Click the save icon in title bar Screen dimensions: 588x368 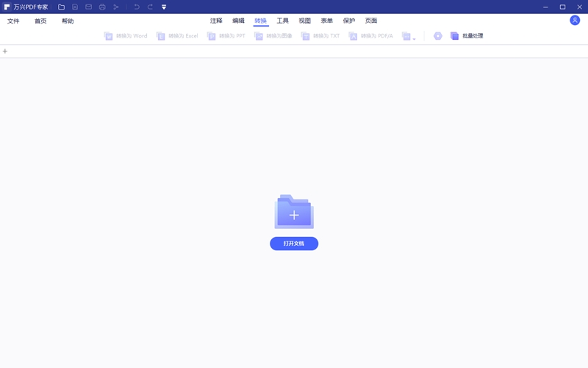pos(75,7)
